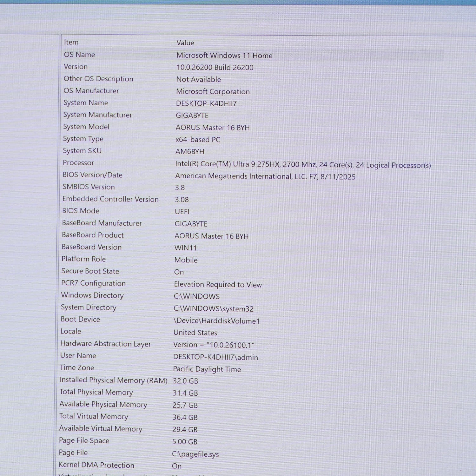The image size is (476, 476).
Task: Click the value 'x64-based PC'
Action: tap(198, 140)
